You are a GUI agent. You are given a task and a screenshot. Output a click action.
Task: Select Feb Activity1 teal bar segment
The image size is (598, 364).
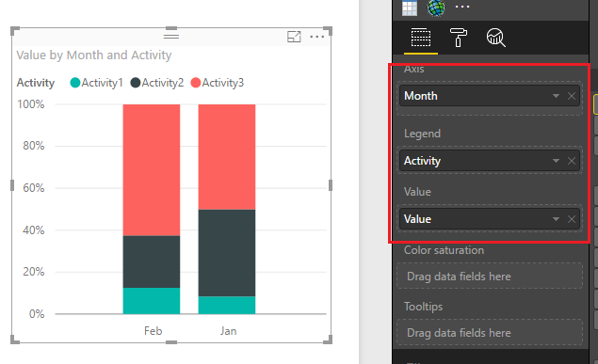pyautogui.click(x=152, y=300)
